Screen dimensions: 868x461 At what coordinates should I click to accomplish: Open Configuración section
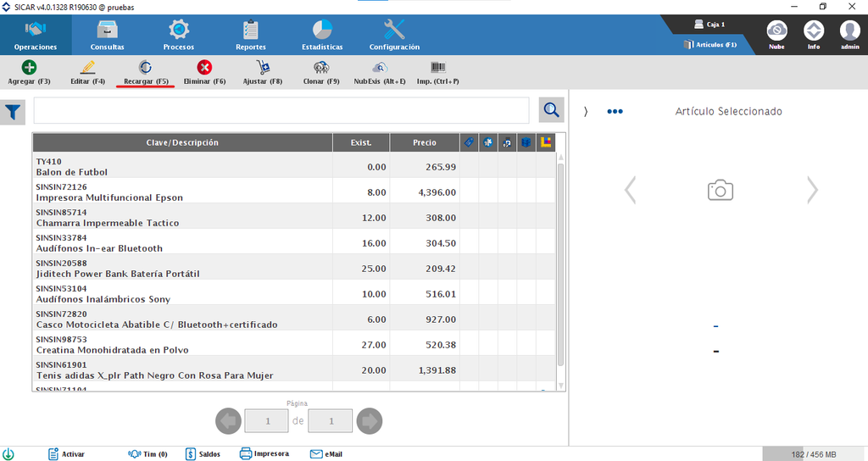point(394,35)
